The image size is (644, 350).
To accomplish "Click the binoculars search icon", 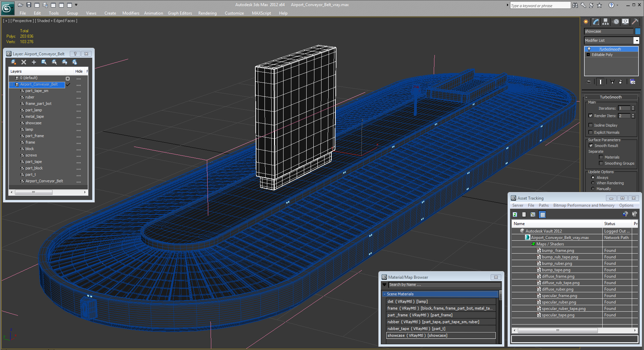I will 575,5.
